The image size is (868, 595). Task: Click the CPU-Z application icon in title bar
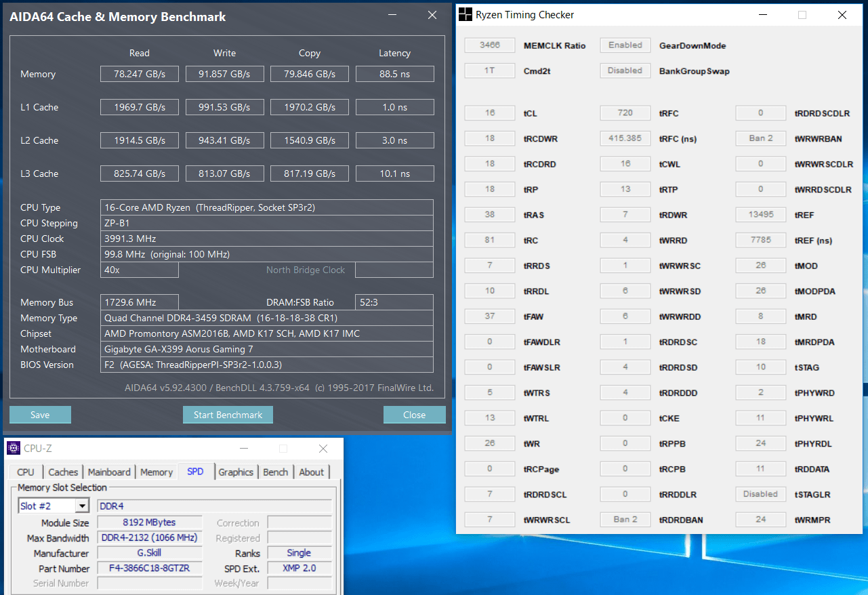[x=14, y=448]
